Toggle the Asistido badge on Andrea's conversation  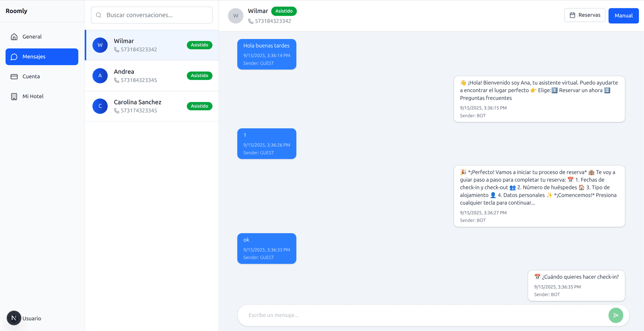199,75
